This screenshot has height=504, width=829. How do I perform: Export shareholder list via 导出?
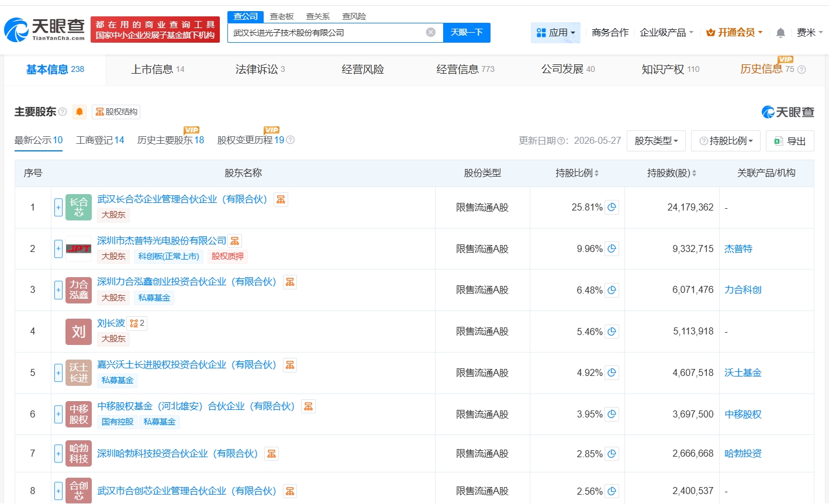click(790, 141)
